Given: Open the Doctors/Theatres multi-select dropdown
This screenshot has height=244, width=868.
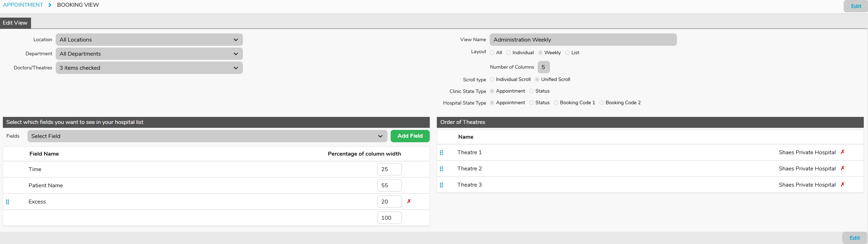Looking at the screenshot, I should point(149,68).
